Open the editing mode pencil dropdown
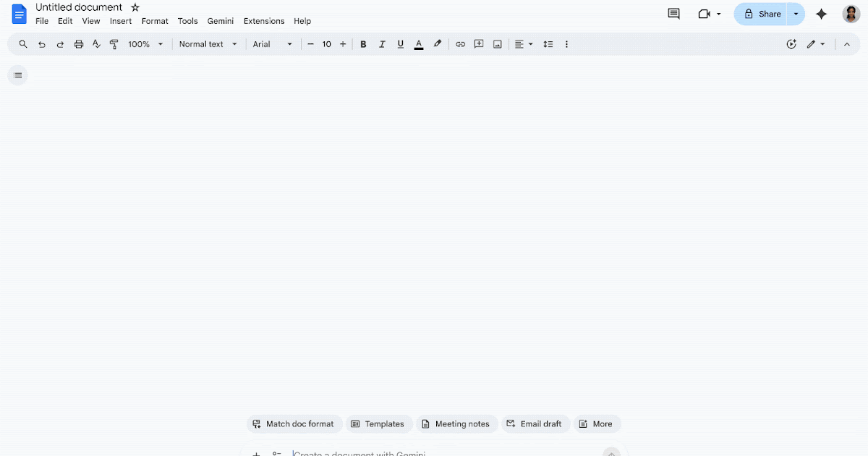 click(816, 44)
